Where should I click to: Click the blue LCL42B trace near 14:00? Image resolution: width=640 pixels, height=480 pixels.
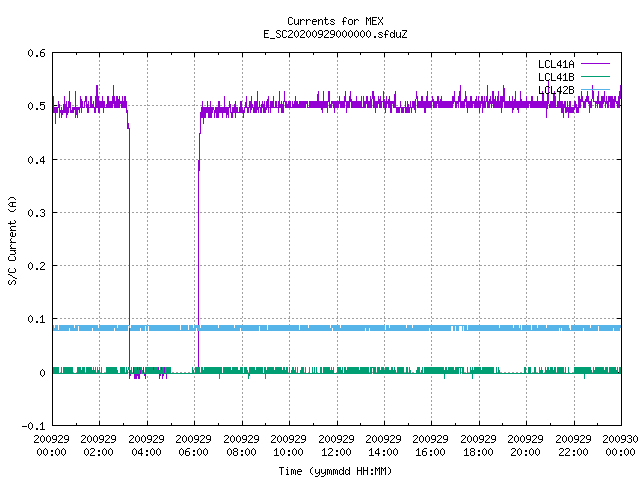384,328
